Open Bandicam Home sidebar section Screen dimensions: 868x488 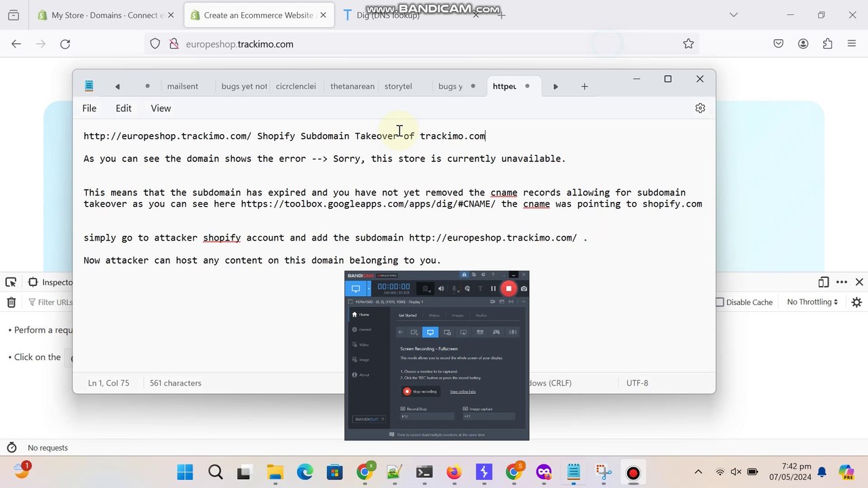coord(361,314)
